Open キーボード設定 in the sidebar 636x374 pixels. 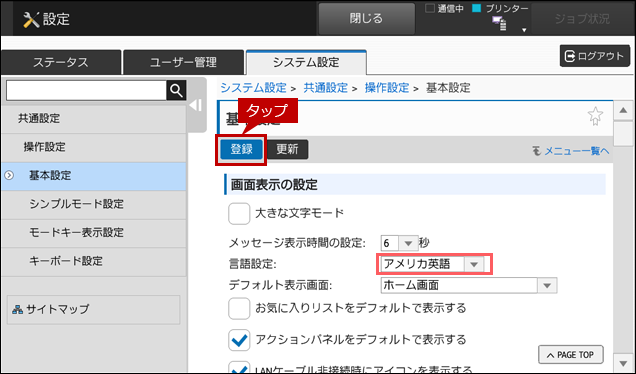tap(94, 261)
